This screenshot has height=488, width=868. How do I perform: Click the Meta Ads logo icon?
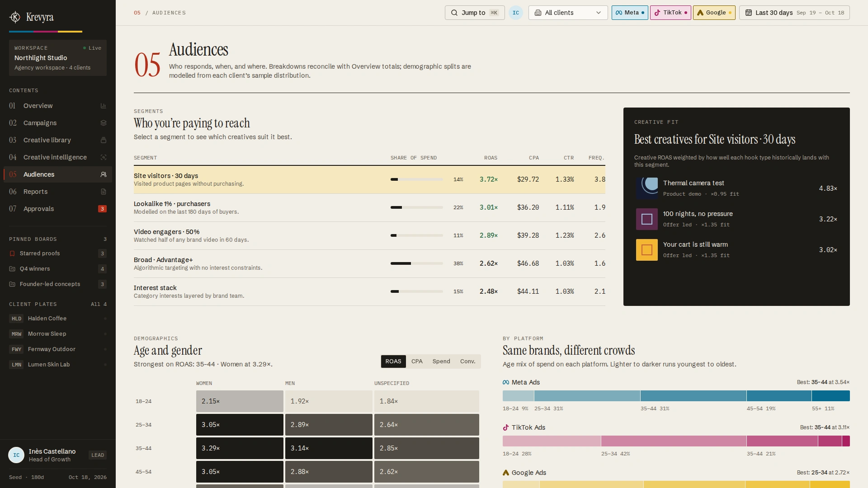point(506,382)
